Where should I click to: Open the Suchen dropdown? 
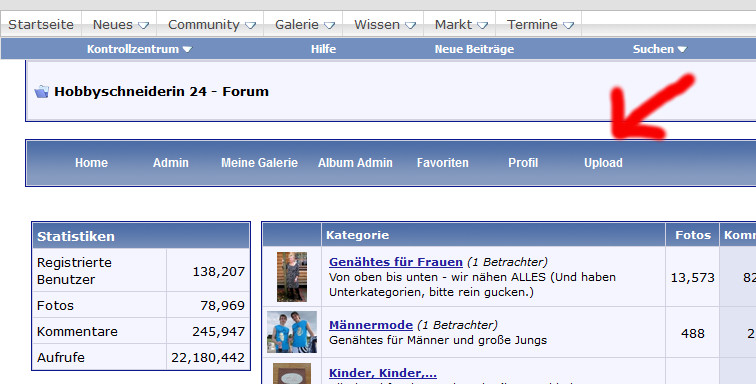tap(660, 49)
